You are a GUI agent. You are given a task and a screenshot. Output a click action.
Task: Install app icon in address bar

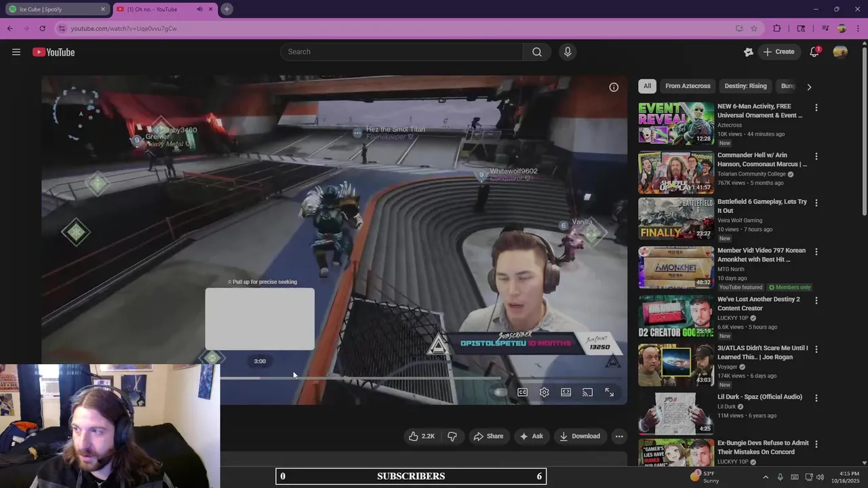pyautogui.click(x=739, y=28)
